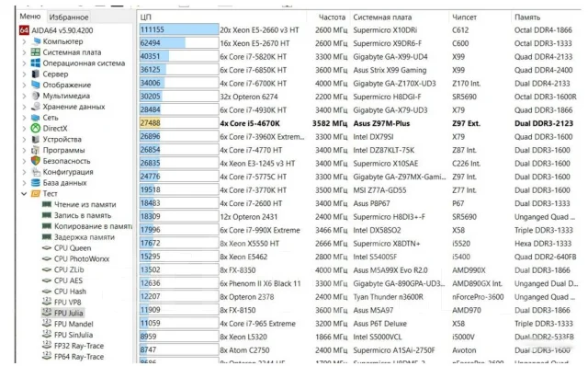Click the Хранение данных icon
The height and width of the screenshot is (366, 588).
coord(36,107)
